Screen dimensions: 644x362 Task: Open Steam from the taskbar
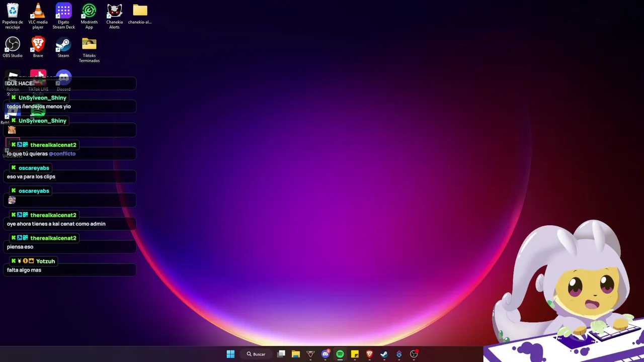[x=384, y=354]
